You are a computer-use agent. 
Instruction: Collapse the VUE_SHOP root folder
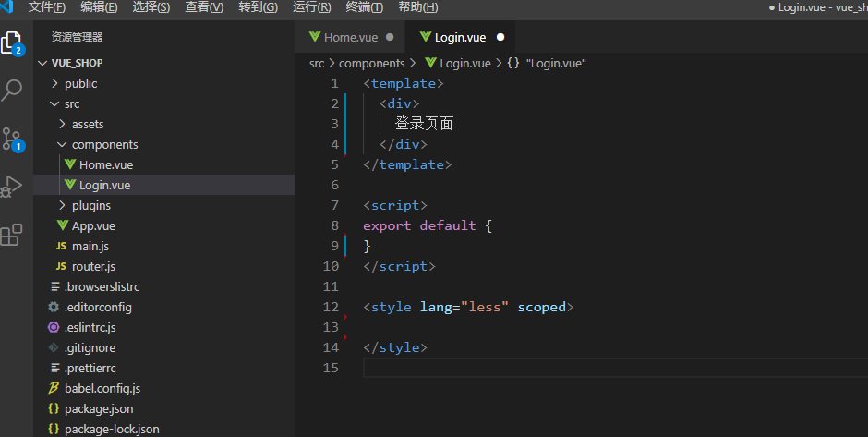coord(42,63)
